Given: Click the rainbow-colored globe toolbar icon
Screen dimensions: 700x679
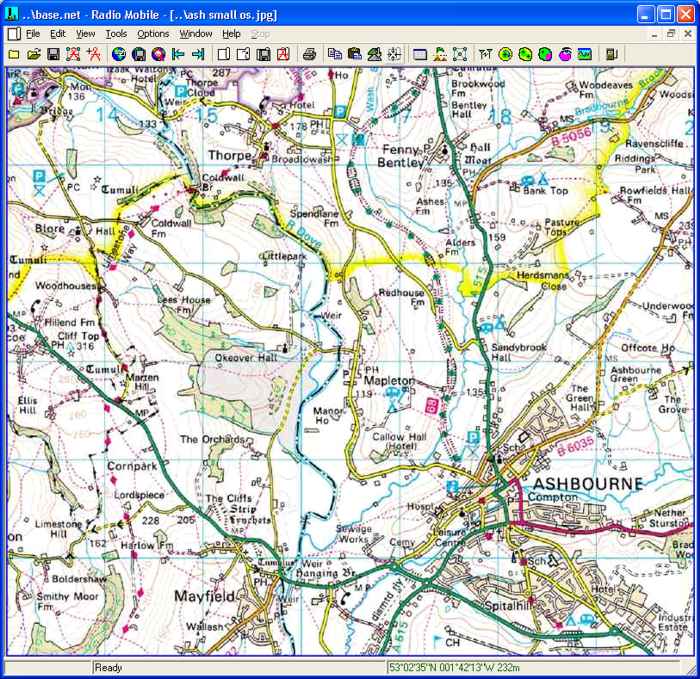Looking at the screenshot, I should tap(158, 54).
